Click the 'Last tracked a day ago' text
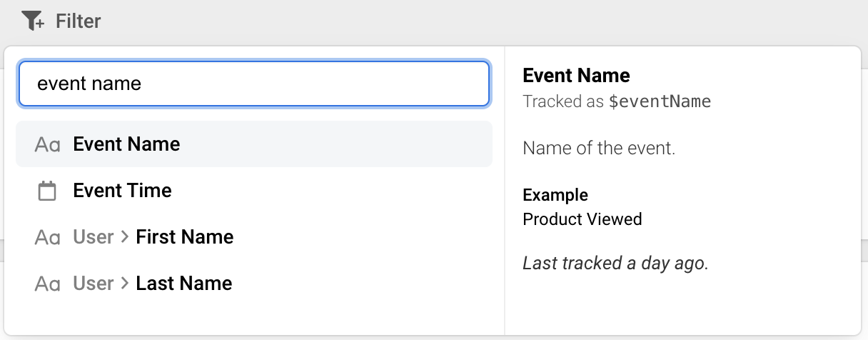868x340 pixels. tap(615, 264)
